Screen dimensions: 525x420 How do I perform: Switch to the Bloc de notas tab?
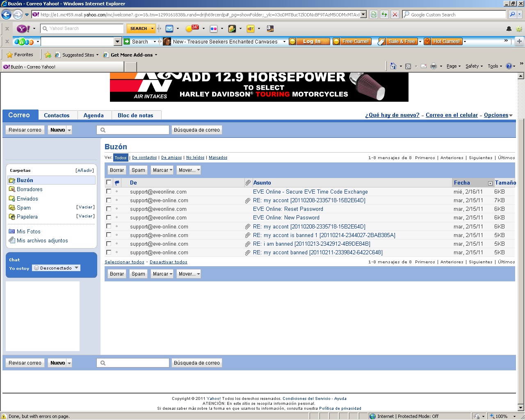(x=135, y=115)
